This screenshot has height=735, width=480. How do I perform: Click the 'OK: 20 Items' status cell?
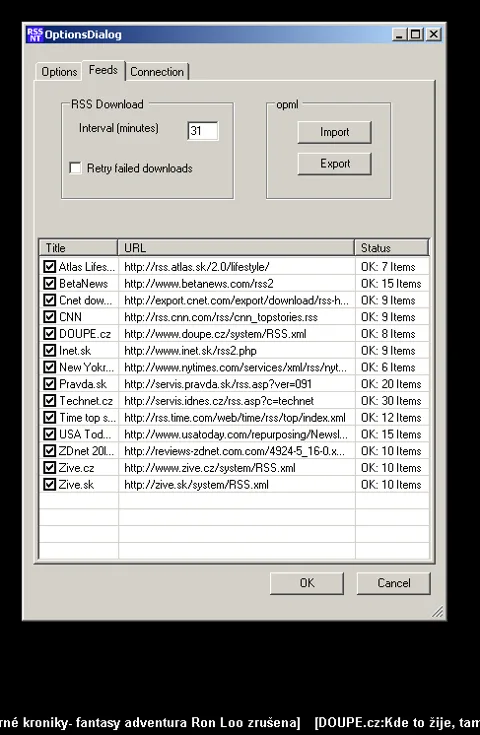[x=392, y=384]
